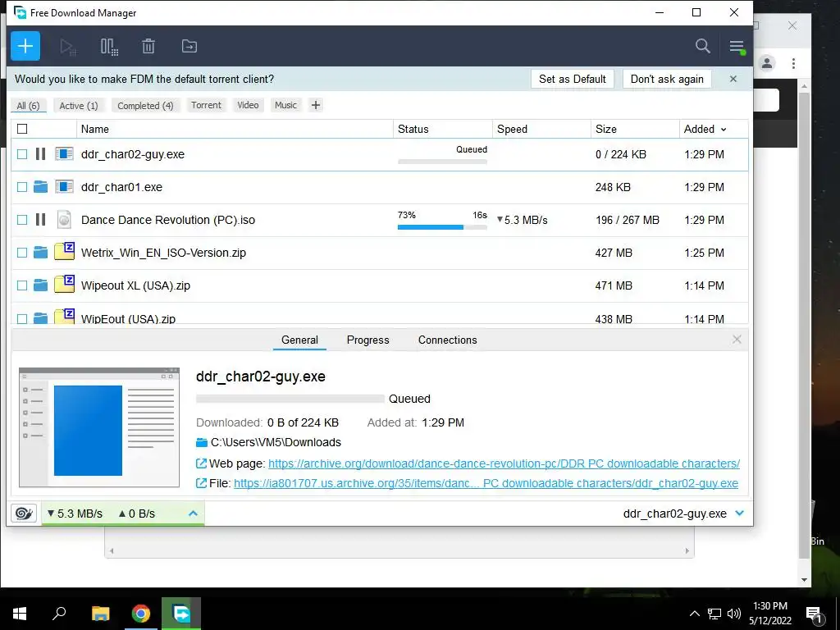Pause icon for ddr_char02-guy.exe row
Screen dimensions: 840x630
point(41,154)
